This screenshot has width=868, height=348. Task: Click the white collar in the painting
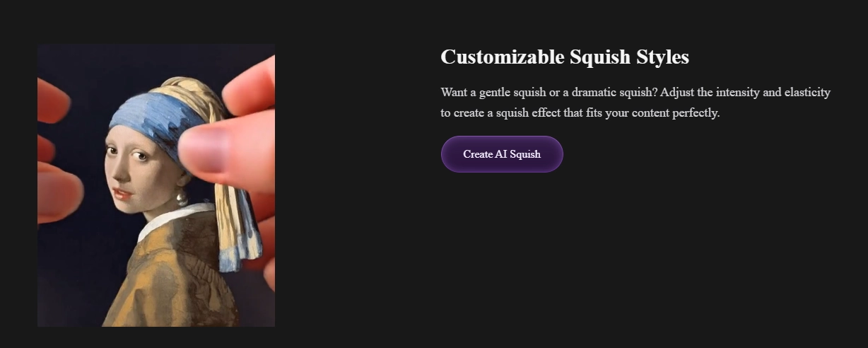coord(170,221)
